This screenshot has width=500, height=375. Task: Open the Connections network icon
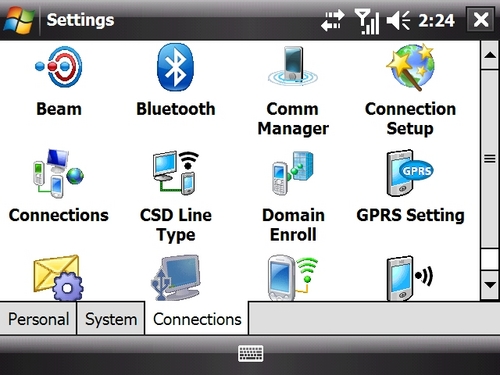click(x=59, y=173)
